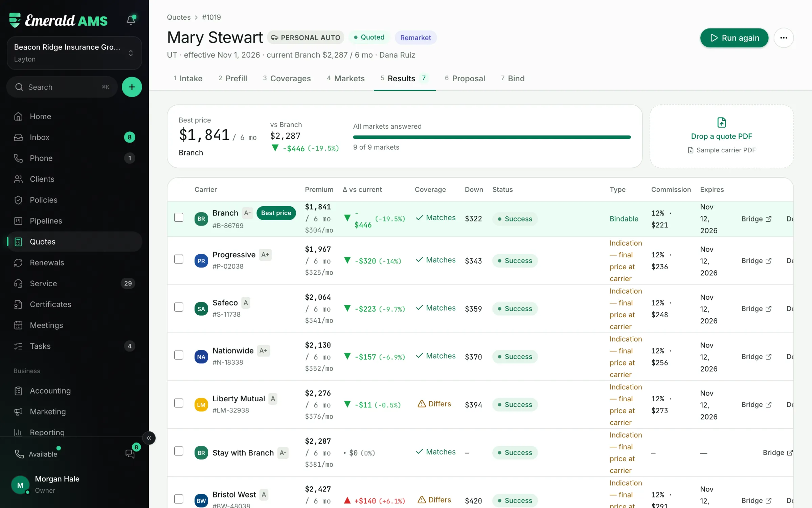812x508 pixels.
Task: Click the Remarket tag
Action: 415,38
